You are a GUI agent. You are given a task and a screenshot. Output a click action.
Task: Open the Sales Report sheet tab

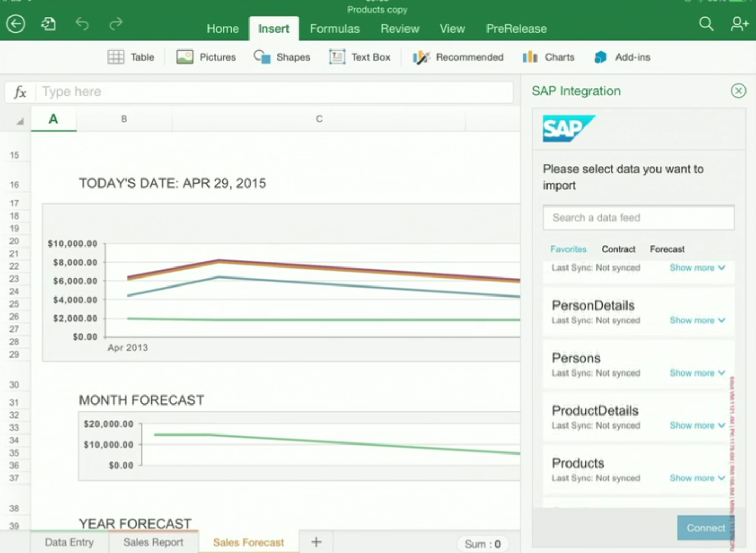[x=153, y=542]
